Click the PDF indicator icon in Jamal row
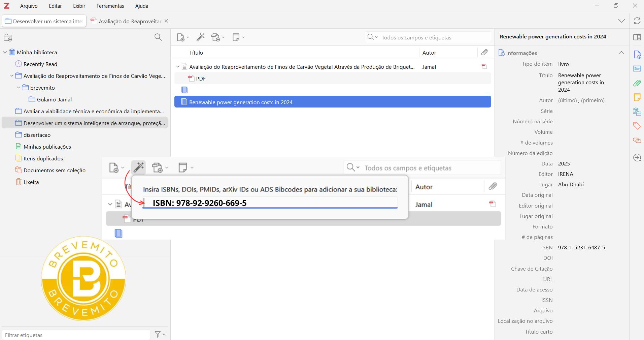644x340 pixels. (x=484, y=66)
